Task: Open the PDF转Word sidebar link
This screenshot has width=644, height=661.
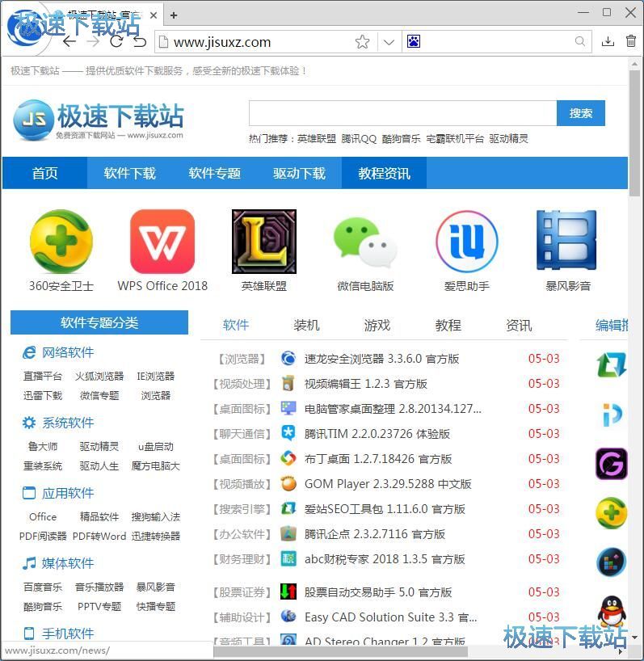Action: point(99,537)
